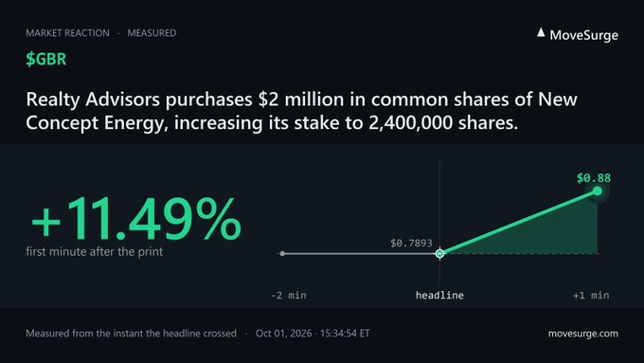Click the movesurge.com link

pyautogui.click(x=582, y=334)
